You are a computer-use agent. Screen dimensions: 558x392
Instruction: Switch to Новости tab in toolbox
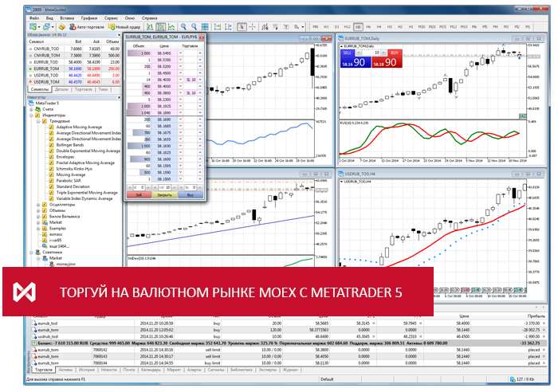pos(109,370)
